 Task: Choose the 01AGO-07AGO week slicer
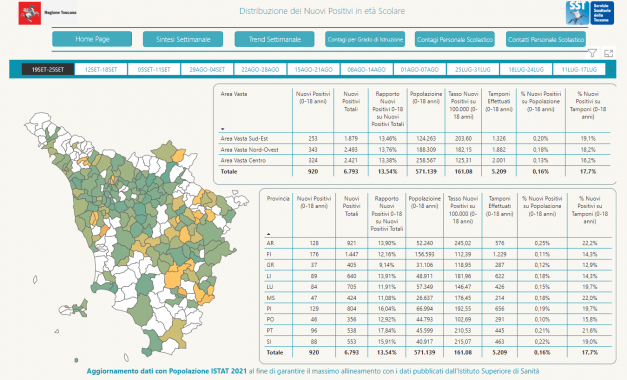click(x=420, y=69)
